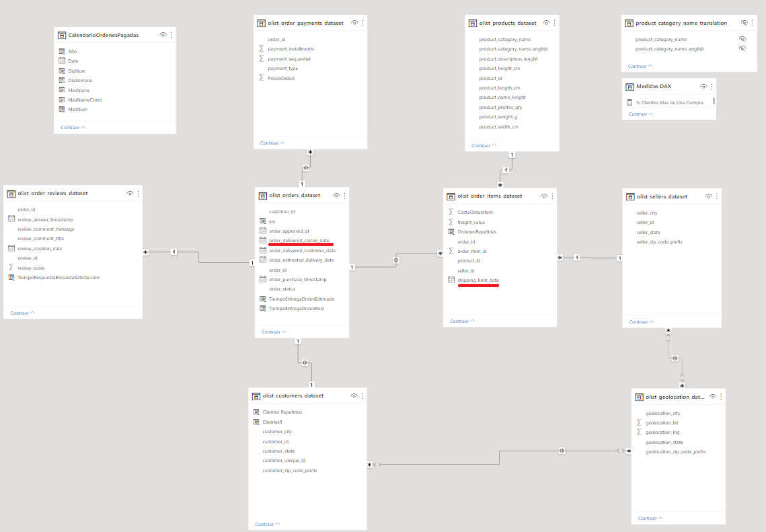Click sigma icon of PrecioOrden field
766x532 pixels.
click(x=262, y=77)
